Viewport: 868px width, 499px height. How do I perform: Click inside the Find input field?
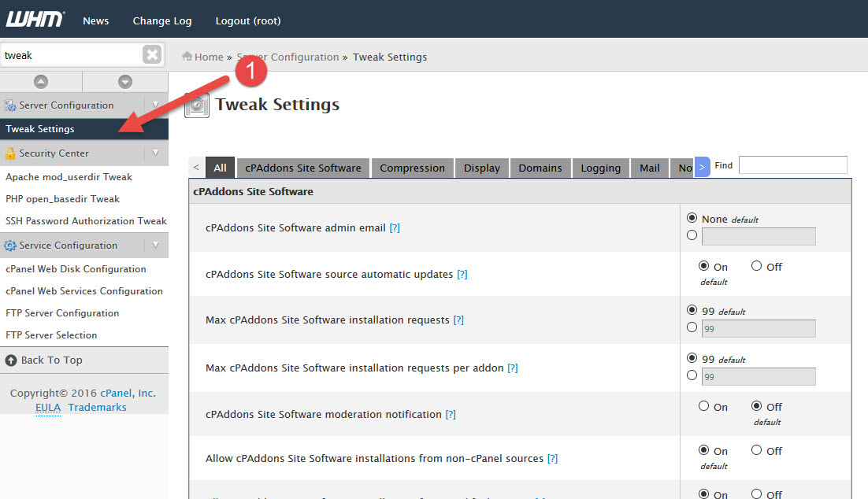(792, 164)
